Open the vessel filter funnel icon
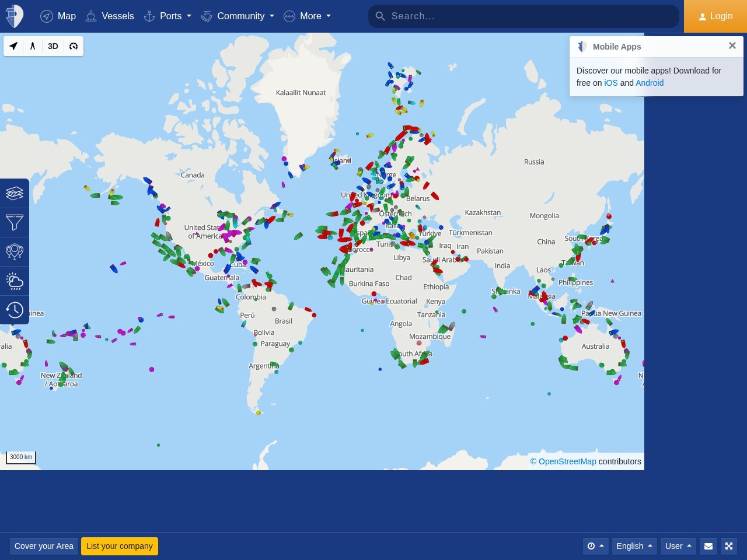The width and height of the screenshot is (747, 560). (15, 222)
